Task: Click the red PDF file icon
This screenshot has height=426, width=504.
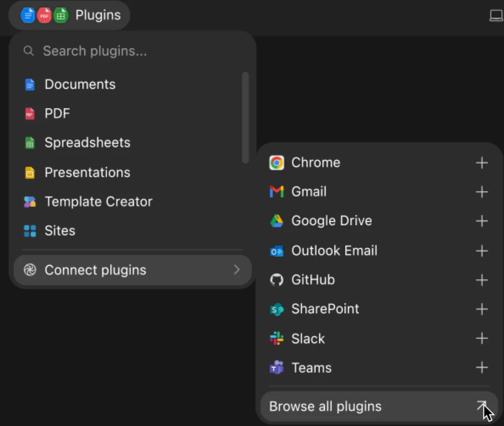Action: (x=30, y=114)
